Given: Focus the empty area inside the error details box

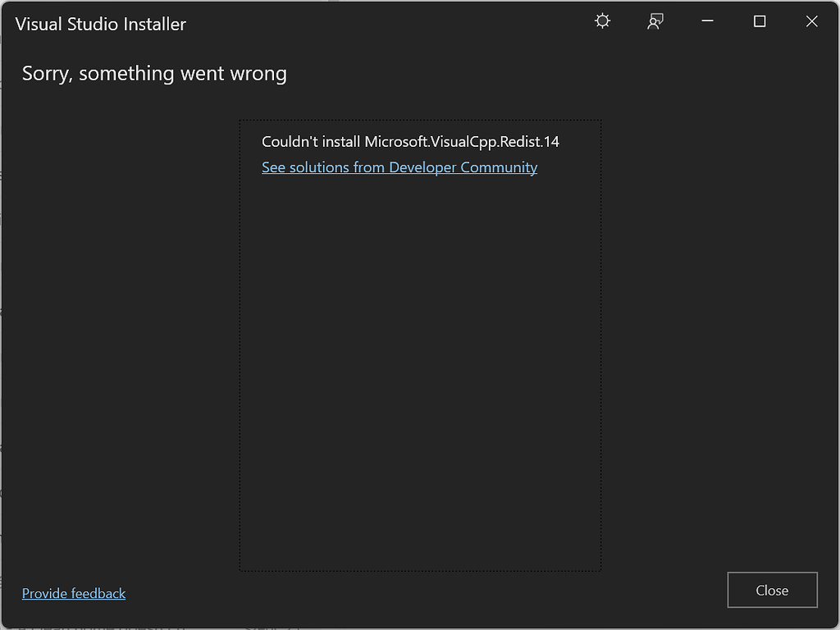Looking at the screenshot, I should coord(420,369).
